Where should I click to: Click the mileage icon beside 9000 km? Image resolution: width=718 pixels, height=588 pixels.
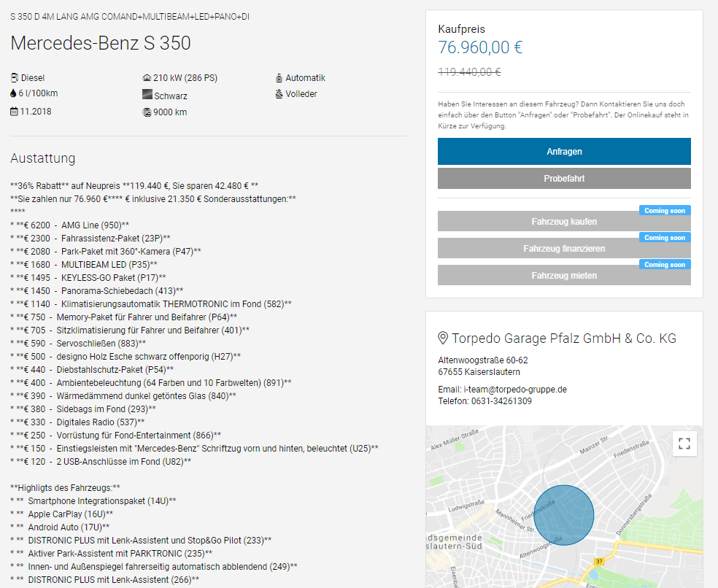pyautogui.click(x=147, y=112)
